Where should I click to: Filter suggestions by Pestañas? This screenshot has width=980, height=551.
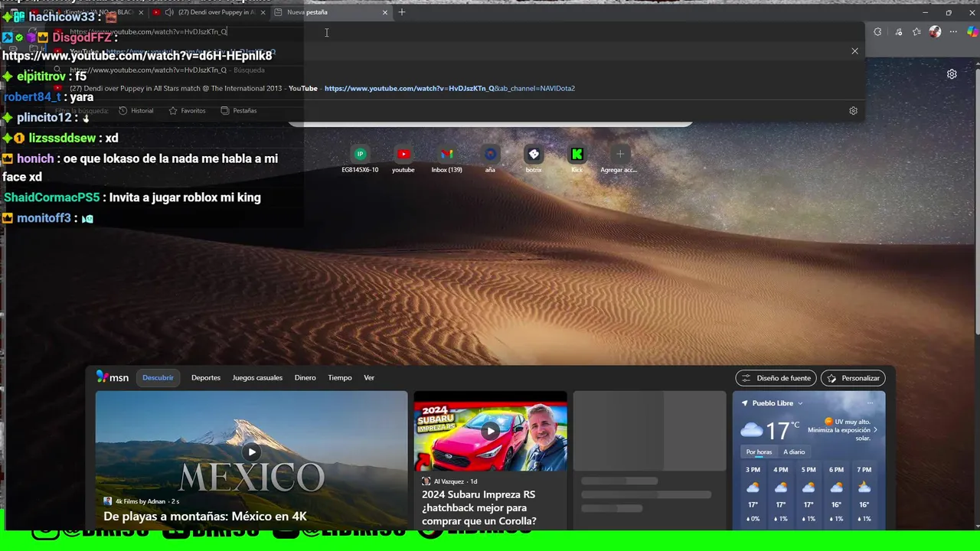[x=239, y=111]
